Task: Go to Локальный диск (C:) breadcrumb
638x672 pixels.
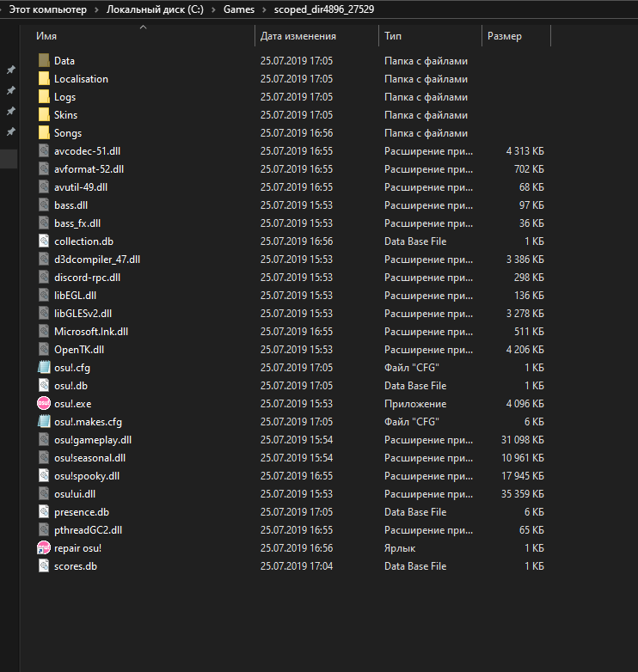Action: [x=156, y=9]
